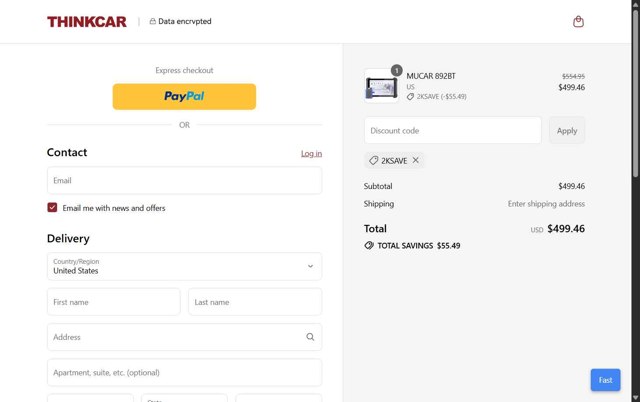
Task: Click the address search magnifier icon
Action: point(310,337)
